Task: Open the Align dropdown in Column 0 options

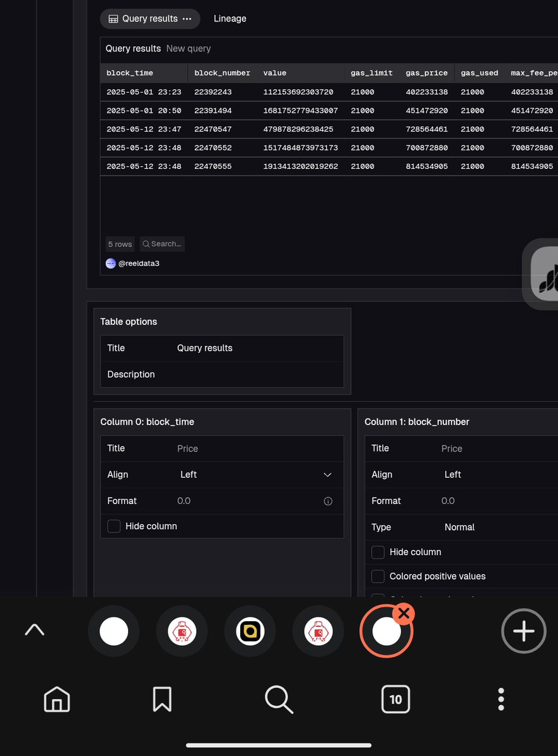Action: [327, 474]
